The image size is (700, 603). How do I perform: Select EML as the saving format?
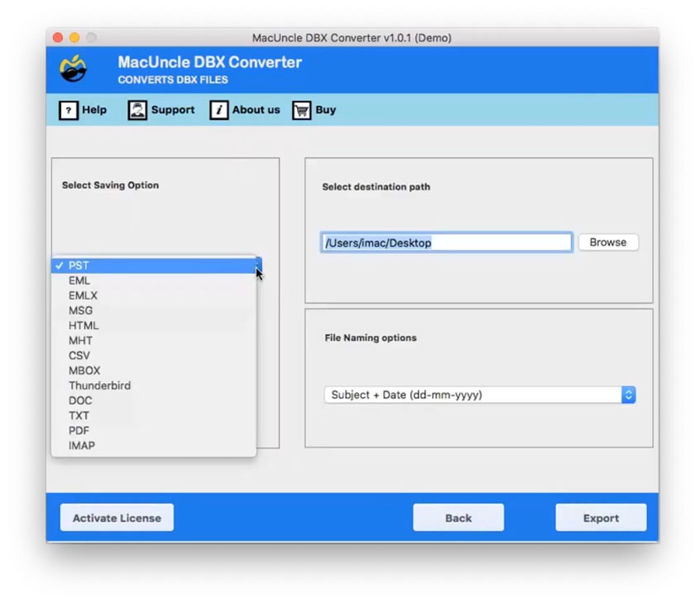(79, 280)
